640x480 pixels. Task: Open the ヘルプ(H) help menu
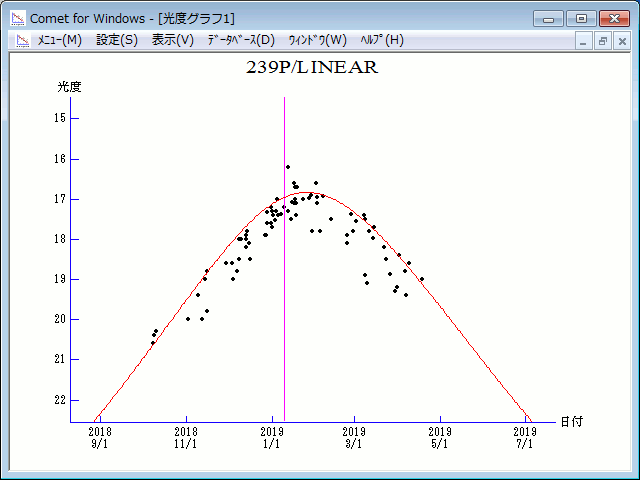(x=382, y=40)
